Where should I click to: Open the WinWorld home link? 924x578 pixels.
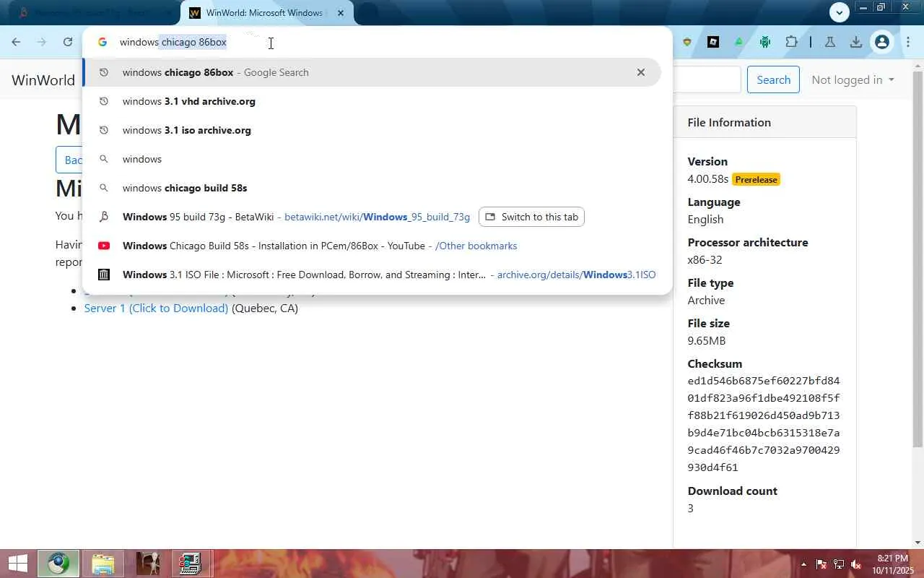click(x=43, y=79)
